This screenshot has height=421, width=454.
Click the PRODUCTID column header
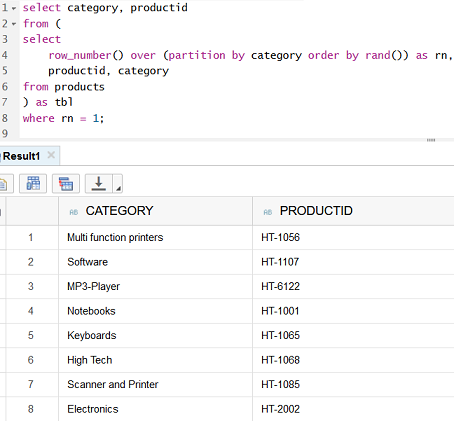(353, 211)
